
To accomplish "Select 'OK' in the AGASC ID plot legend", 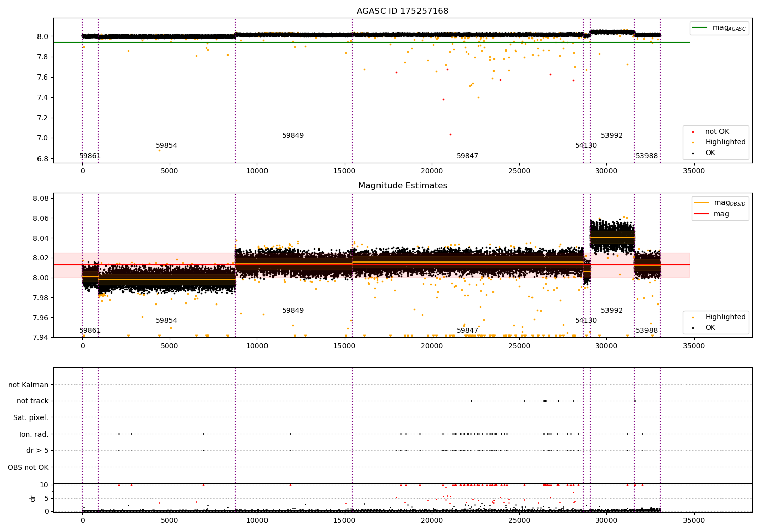I will [710, 153].
